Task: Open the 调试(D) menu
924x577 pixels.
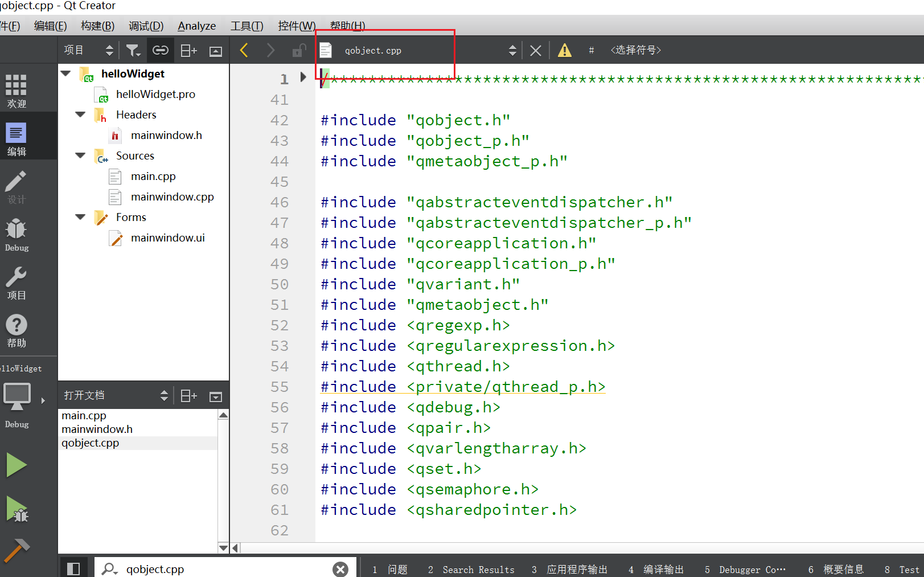Action: pos(146,26)
